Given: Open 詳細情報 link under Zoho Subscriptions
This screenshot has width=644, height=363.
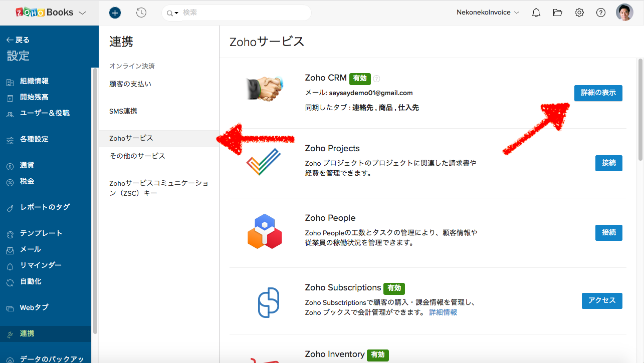Looking at the screenshot, I should (443, 312).
